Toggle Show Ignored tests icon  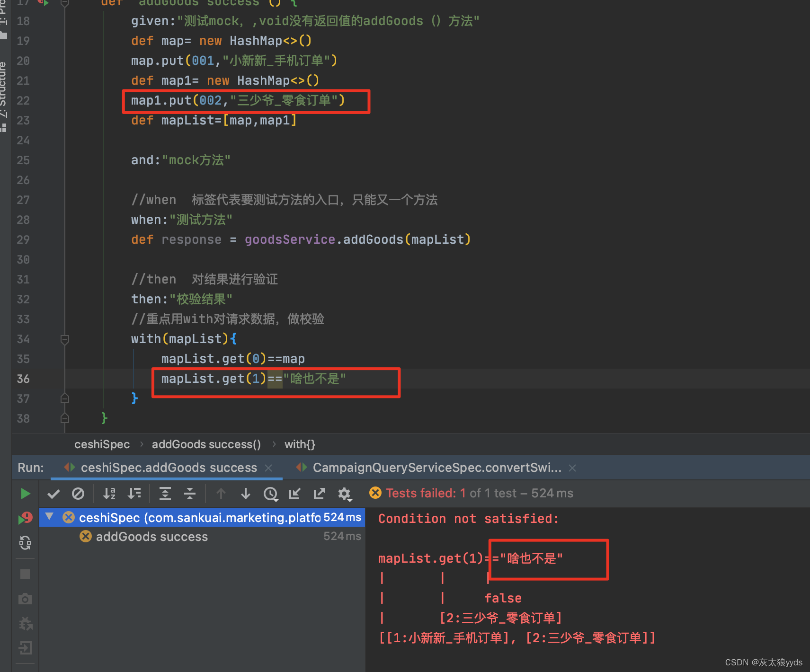tap(78, 494)
